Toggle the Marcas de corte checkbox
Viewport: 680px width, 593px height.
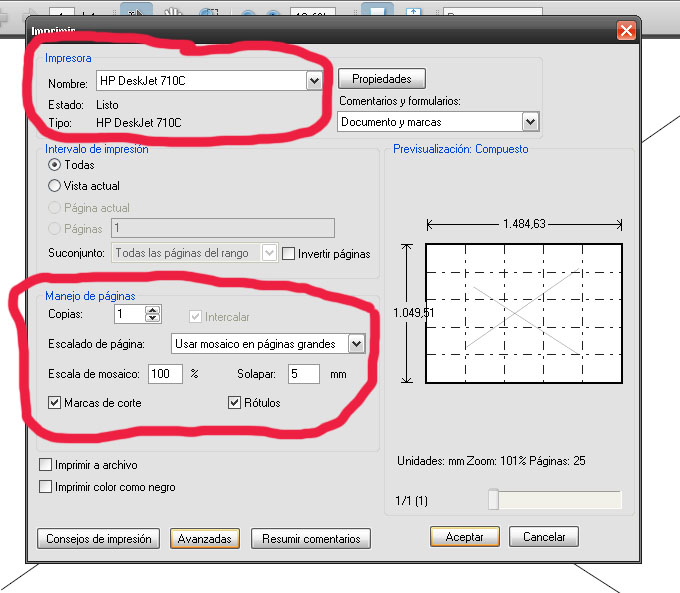[x=55, y=403]
